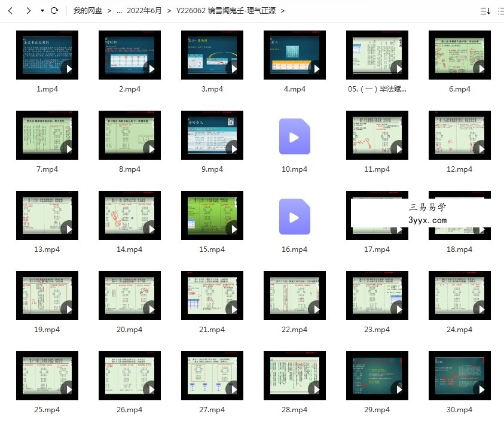Image resolution: width=504 pixels, height=426 pixels.
Task: Open the 22.mp4 video thumbnail
Action: 295,296
